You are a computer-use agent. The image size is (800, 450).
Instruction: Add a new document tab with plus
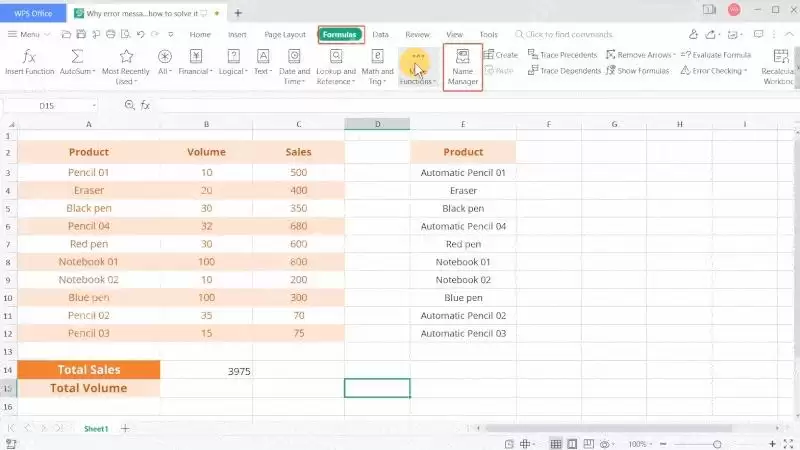coord(238,13)
